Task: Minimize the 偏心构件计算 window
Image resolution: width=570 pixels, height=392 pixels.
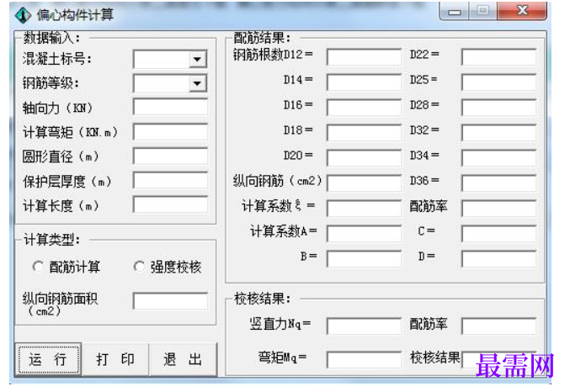Action: tap(454, 11)
